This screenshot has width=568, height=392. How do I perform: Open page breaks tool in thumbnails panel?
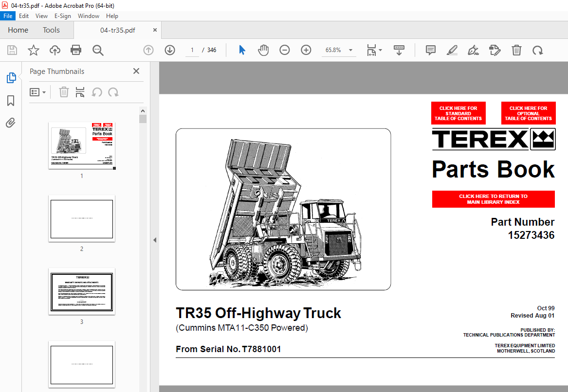(x=80, y=92)
